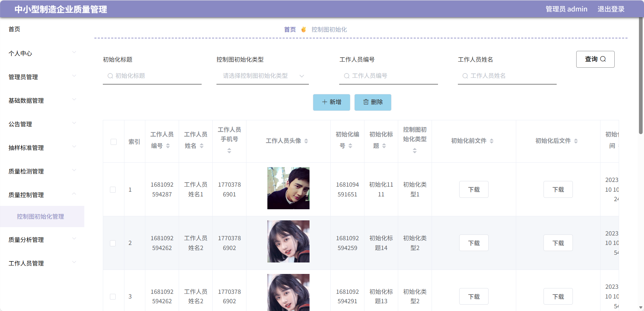The image size is (644, 311).
Task: Click search icon in 工作人员姓名 field
Action: point(465,76)
